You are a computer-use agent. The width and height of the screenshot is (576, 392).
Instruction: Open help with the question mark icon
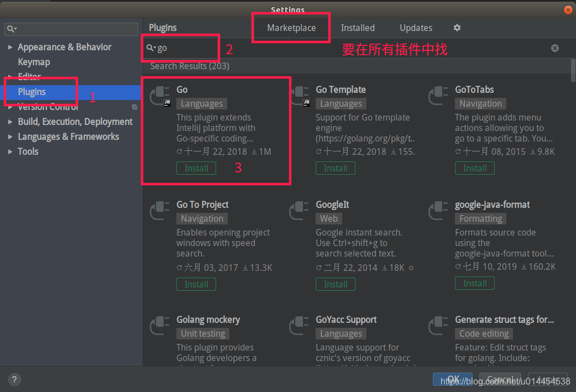click(14, 379)
